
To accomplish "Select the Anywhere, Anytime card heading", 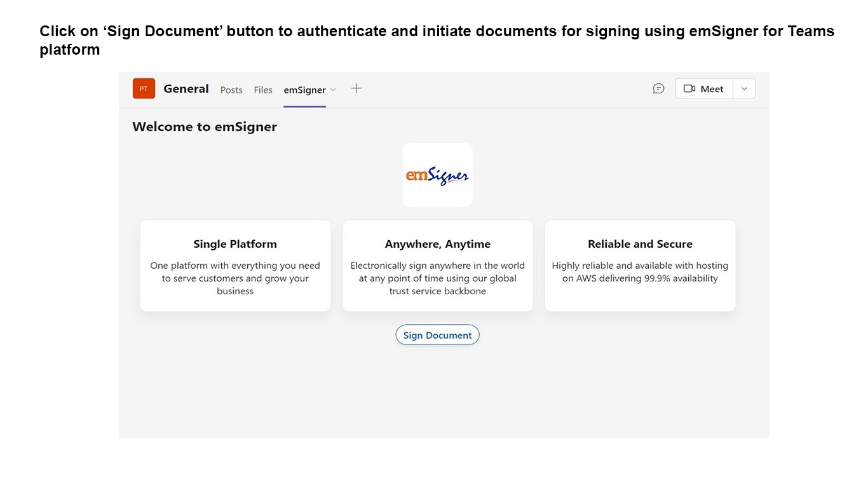I will tap(438, 244).
